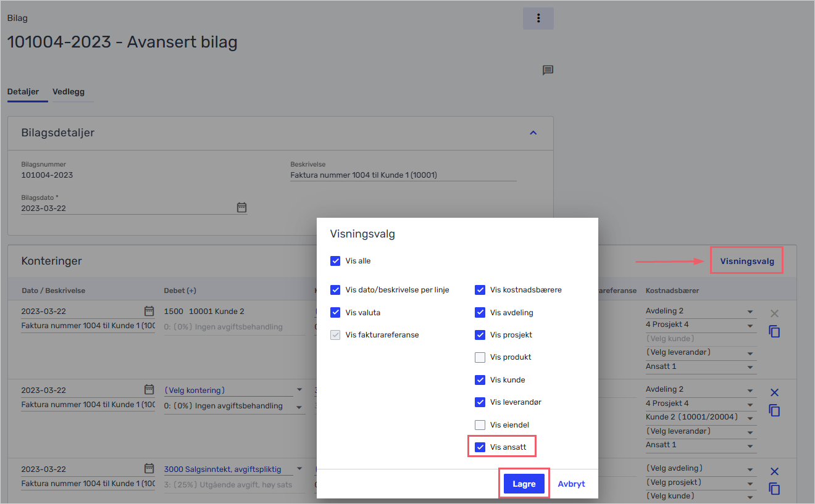The image size is (815, 504).
Task: Click Lagre to save display options
Action: click(524, 484)
